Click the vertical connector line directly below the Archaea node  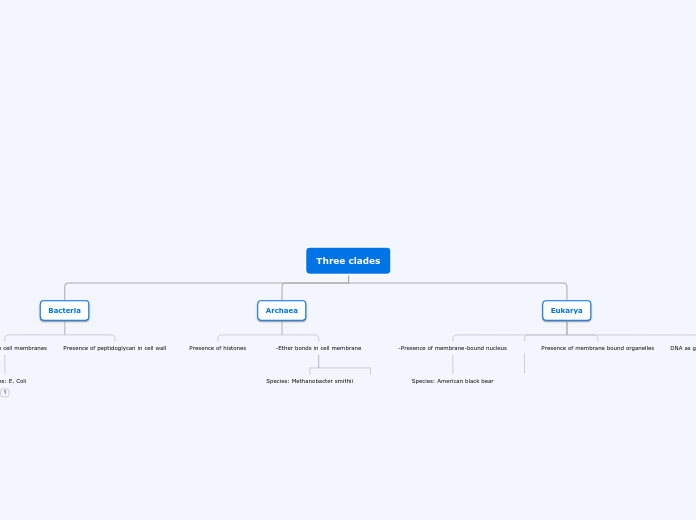coord(282,328)
